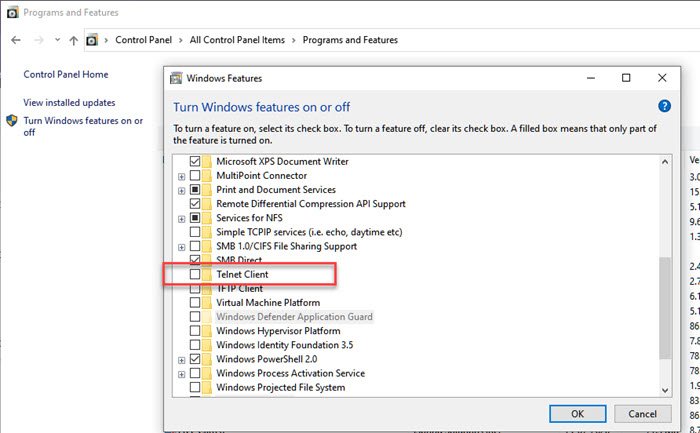700x433 pixels.
Task: Click the Windows Features dialog title icon
Action: point(176,77)
